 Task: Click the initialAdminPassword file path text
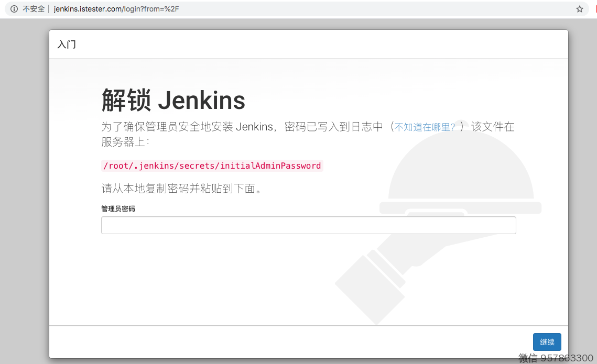(x=212, y=166)
